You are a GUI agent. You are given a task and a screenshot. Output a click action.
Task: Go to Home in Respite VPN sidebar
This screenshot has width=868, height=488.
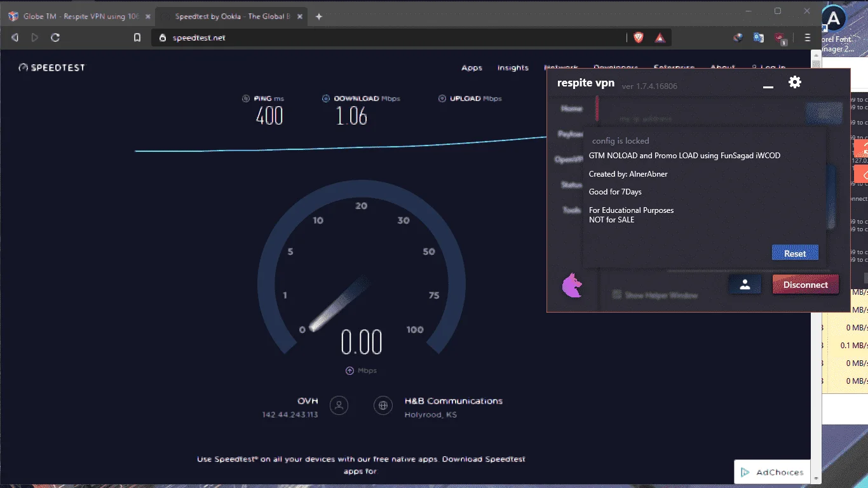(x=571, y=109)
